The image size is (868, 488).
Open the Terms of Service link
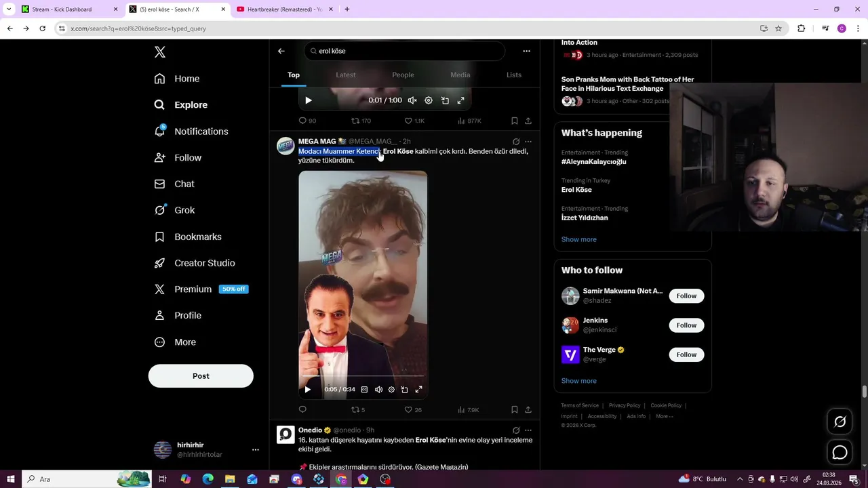click(x=580, y=405)
